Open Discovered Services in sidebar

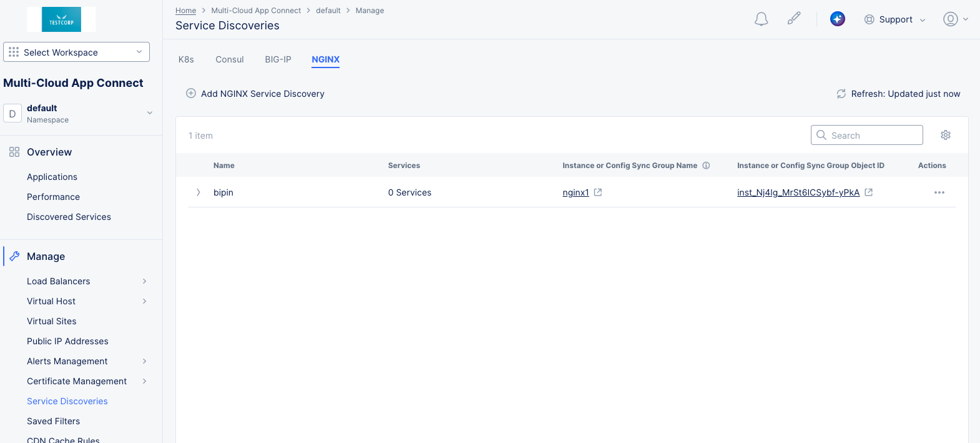click(x=69, y=217)
